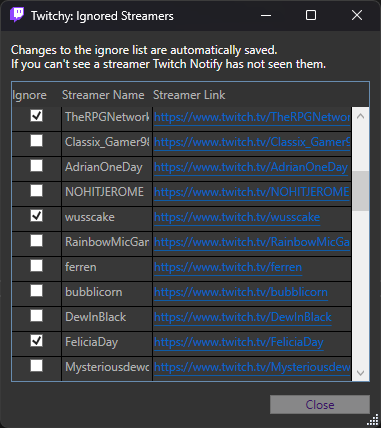The width and height of the screenshot is (381, 428).
Task: Click the Close button
Action: pos(320,405)
